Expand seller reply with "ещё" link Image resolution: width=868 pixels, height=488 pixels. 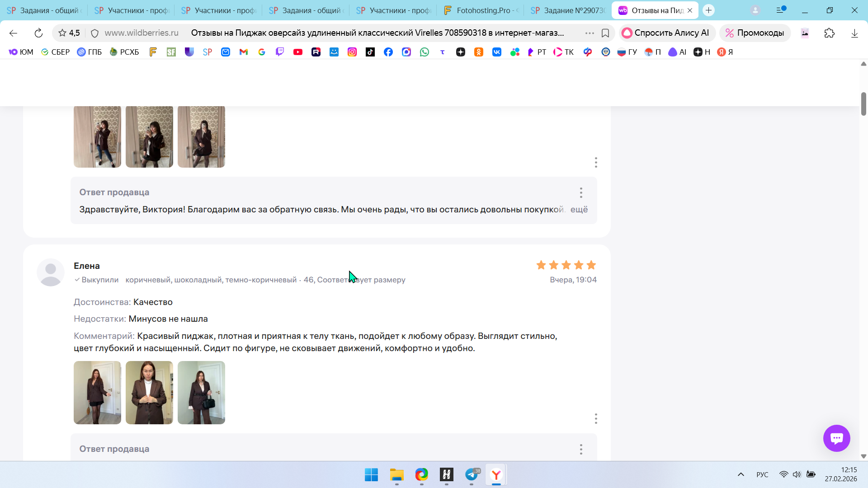[x=579, y=209]
